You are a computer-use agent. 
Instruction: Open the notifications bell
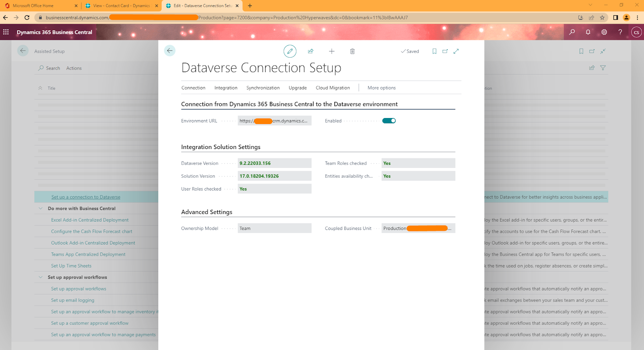click(x=588, y=32)
